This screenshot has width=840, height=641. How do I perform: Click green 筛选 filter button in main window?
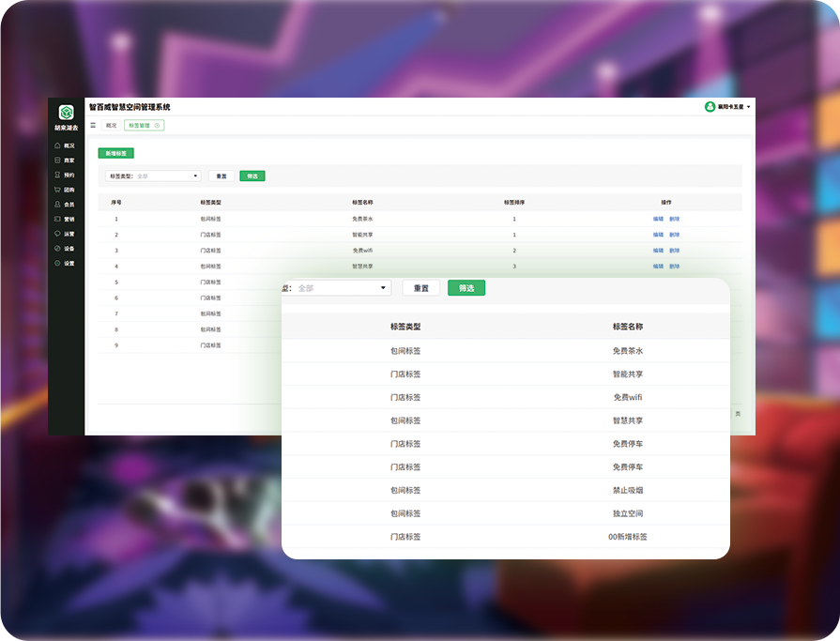(252, 176)
